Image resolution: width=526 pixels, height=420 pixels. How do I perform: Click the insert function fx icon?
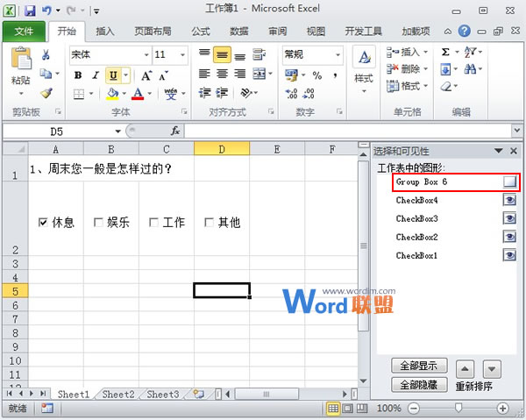click(174, 131)
